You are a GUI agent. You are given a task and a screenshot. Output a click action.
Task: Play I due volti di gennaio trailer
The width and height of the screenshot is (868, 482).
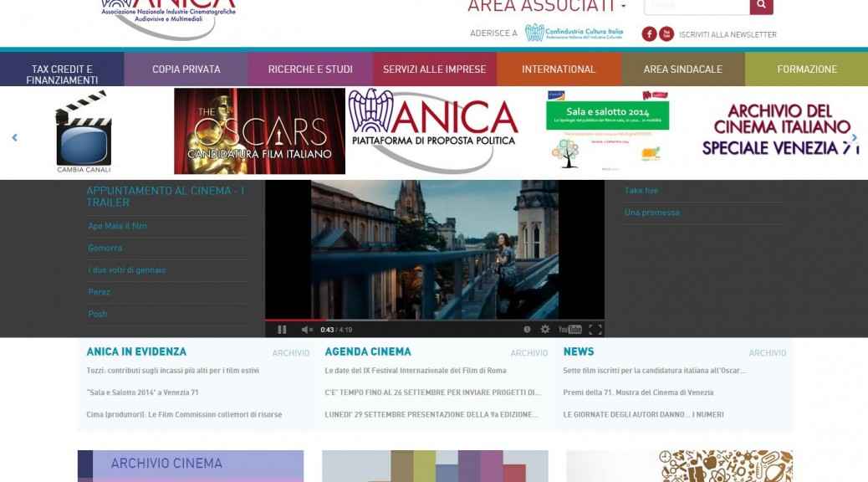click(127, 270)
